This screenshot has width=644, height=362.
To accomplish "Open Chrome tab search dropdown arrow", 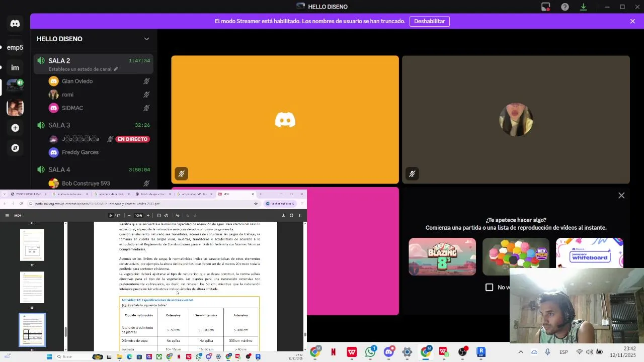I will coord(4,194).
